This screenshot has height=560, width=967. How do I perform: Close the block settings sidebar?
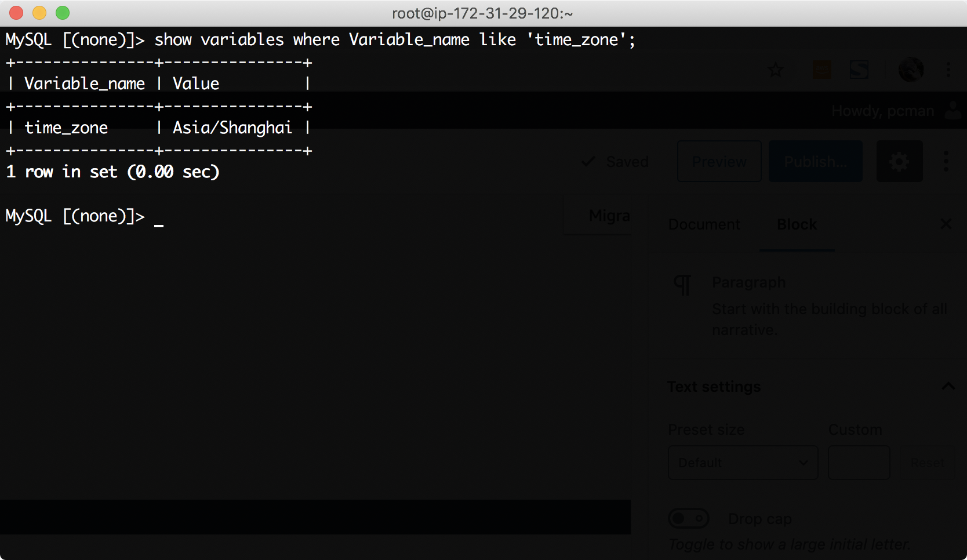pyautogui.click(x=946, y=224)
